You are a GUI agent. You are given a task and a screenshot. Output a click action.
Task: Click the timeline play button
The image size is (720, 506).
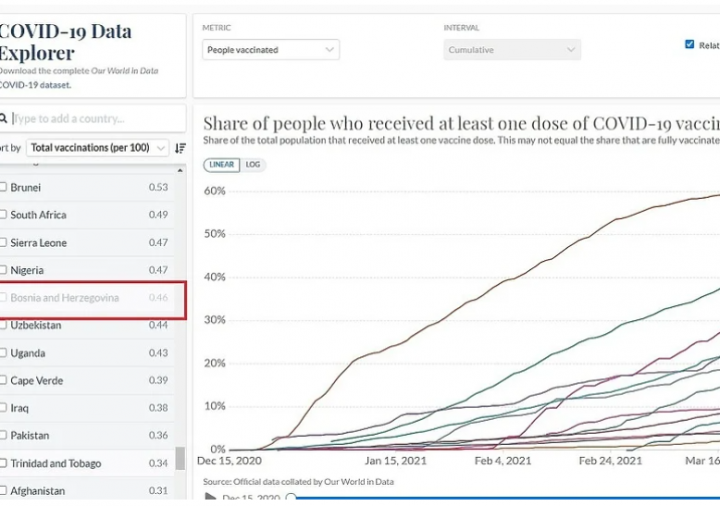tap(210, 497)
